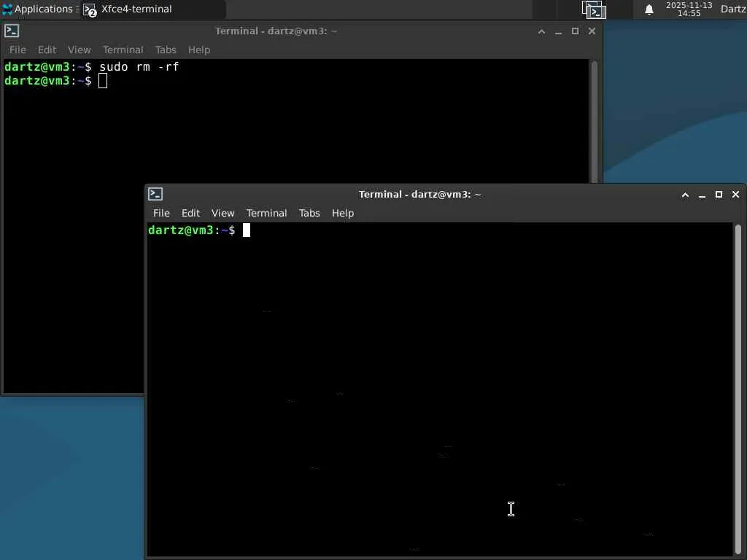The height and width of the screenshot is (560, 747).
Task: Maximize the front terminal window
Action: [x=719, y=194]
